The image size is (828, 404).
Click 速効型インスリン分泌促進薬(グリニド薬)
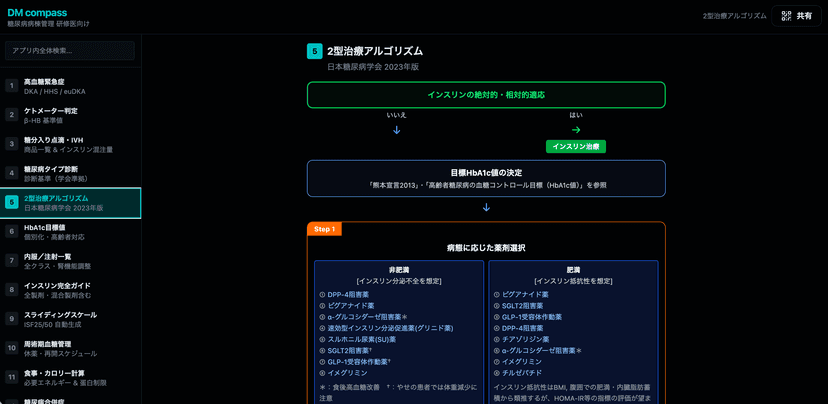coord(390,328)
